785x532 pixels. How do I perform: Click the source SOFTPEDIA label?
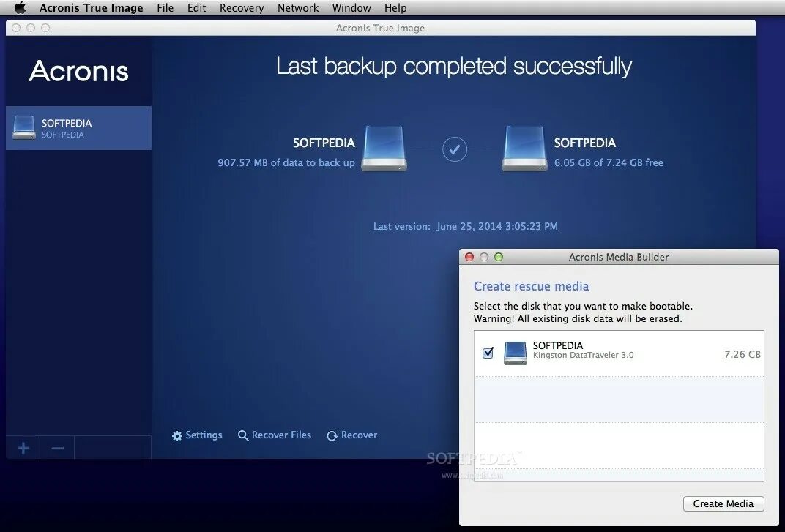(324, 143)
